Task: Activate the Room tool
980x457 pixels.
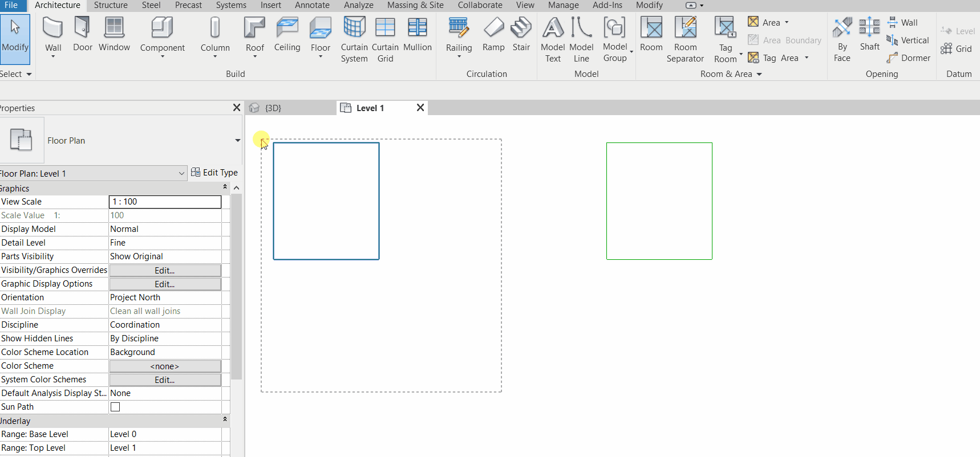Action: coord(651,35)
